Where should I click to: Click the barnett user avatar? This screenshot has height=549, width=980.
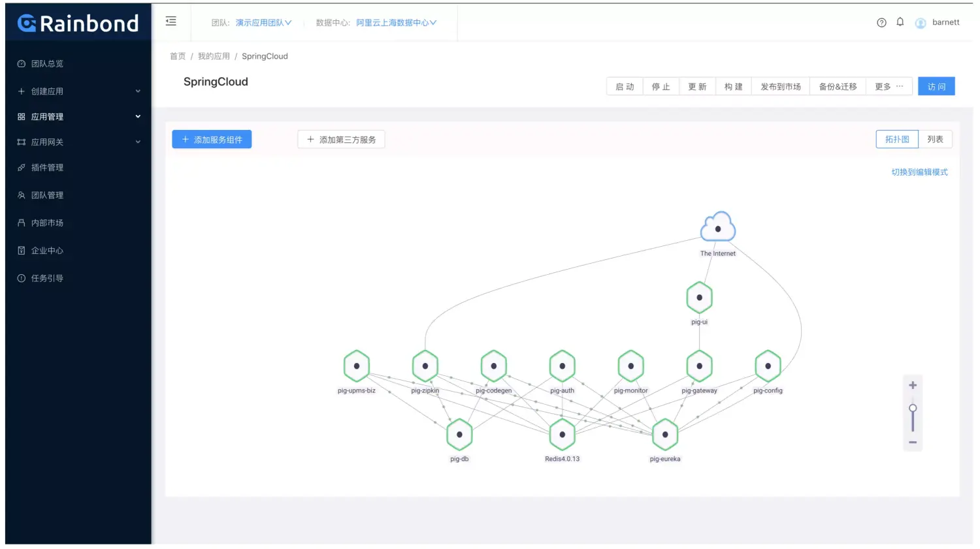pyautogui.click(x=921, y=23)
